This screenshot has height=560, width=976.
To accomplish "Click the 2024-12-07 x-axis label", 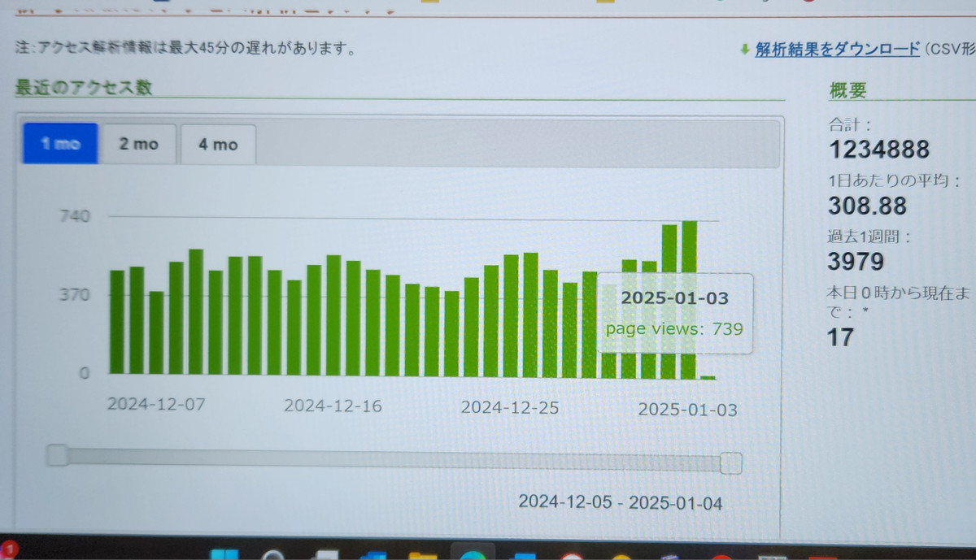I will [156, 404].
